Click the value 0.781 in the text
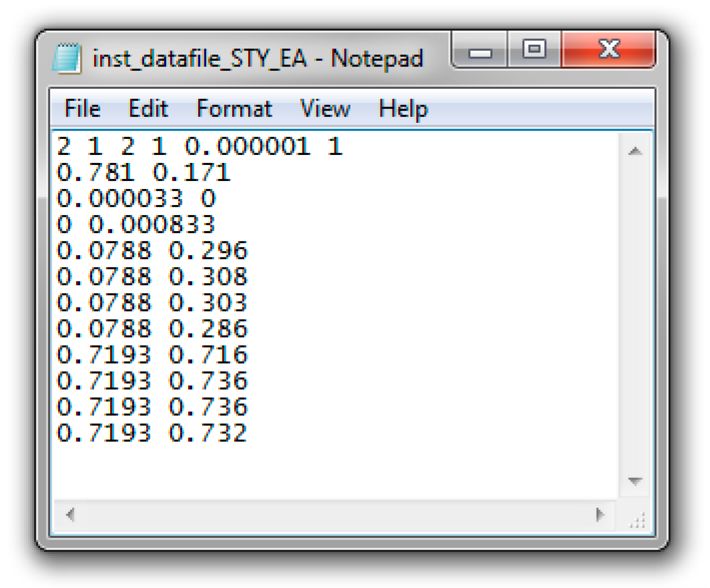710x588 pixels. 96,172
